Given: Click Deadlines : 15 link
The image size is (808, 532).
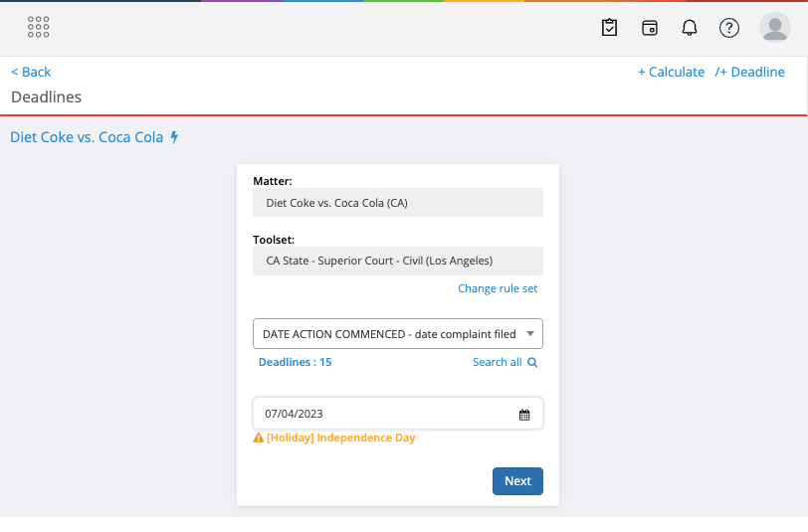Looking at the screenshot, I should tap(295, 362).
